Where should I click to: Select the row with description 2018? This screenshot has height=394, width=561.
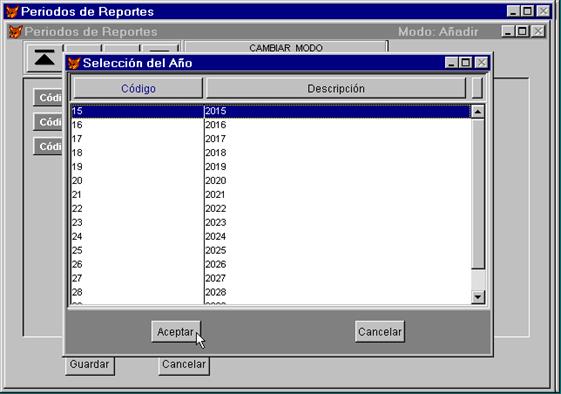[x=271, y=153]
